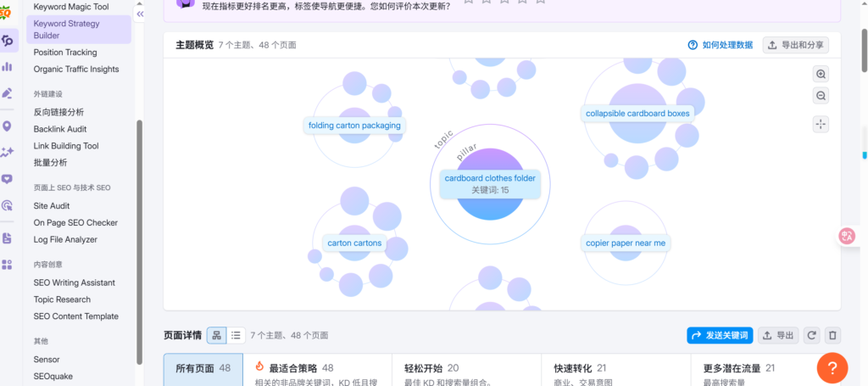Open the map pin icon in the rail
Image resolution: width=868 pixels, height=386 pixels.
pos(7,126)
